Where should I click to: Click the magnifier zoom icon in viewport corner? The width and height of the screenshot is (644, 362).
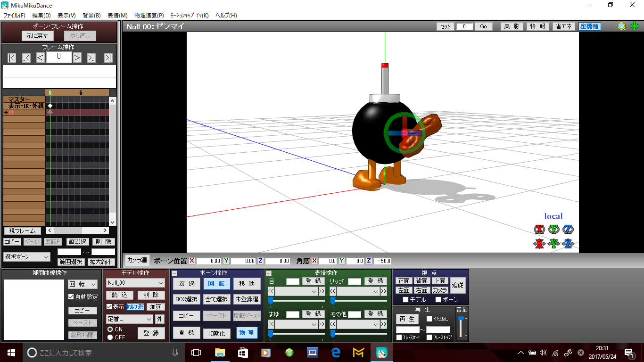tap(622, 26)
